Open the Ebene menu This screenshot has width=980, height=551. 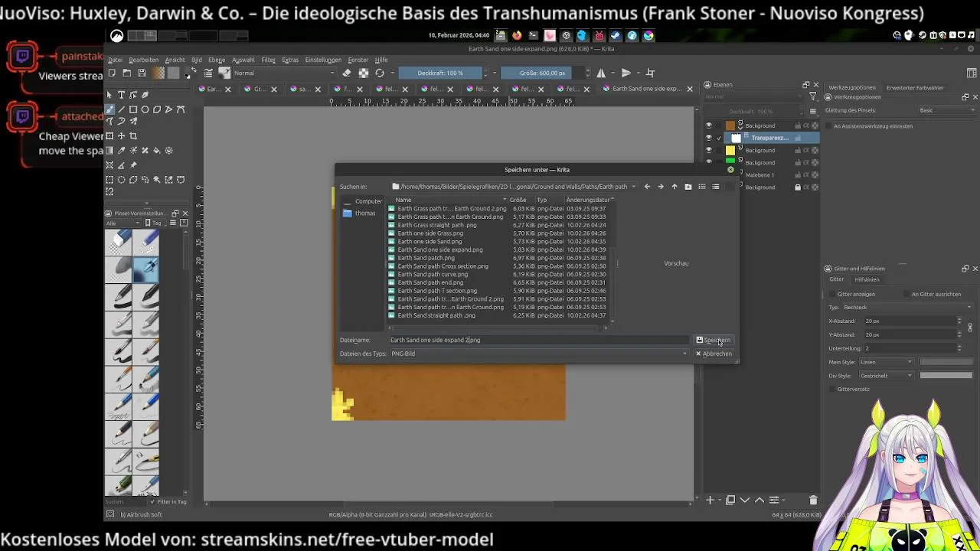coord(217,60)
